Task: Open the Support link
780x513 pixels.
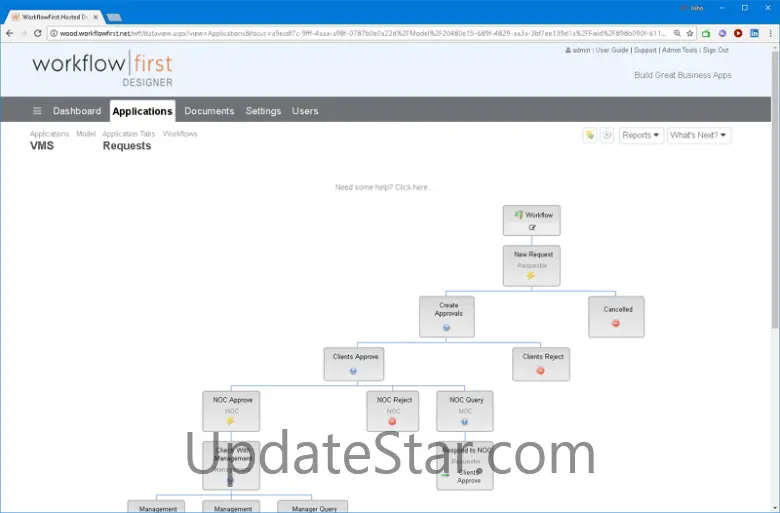Action: pos(645,50)
